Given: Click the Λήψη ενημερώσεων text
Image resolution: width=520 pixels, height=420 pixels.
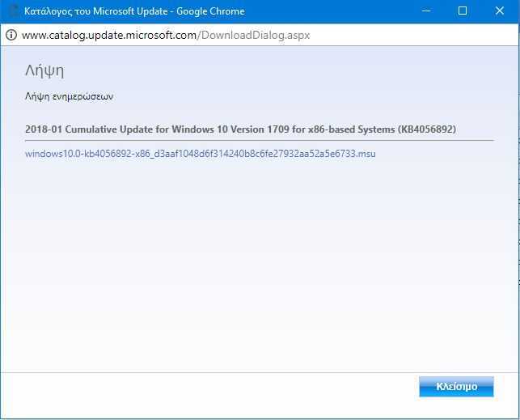Looking at the screenshot, I should click(69, 96).
